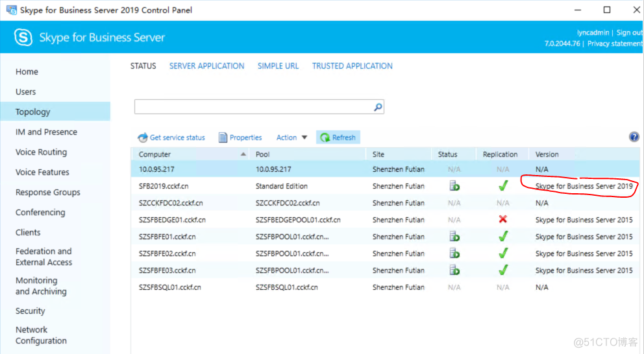Select the SZSFBFE01.cckf.cn computer cell
Viewport: 644px width, 354px height.
click(x=167, y=237)
